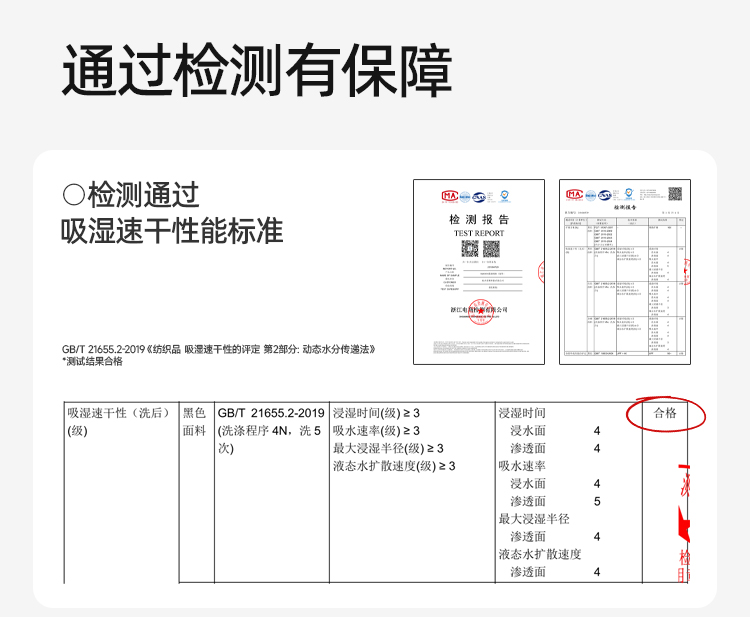Viewport: 750px width, 617px height.
Task: Click the MA logo on the second report page
Action: click(x=573, y=194)
